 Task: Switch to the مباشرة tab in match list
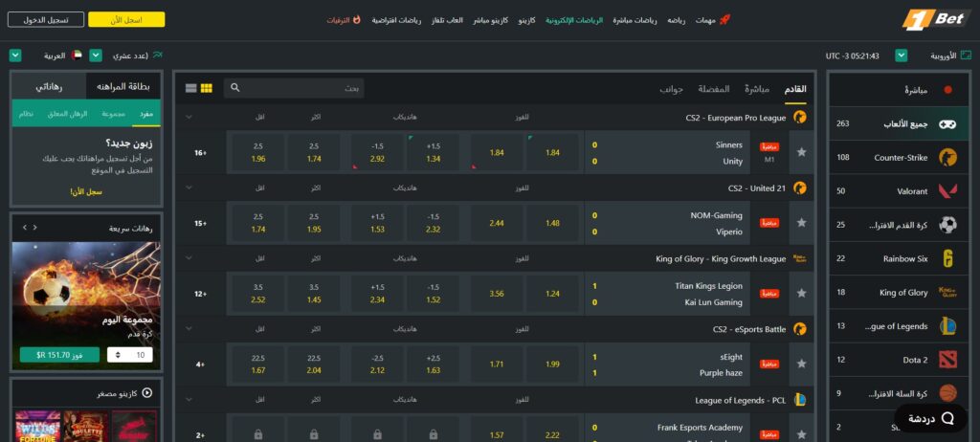point(757,89)
